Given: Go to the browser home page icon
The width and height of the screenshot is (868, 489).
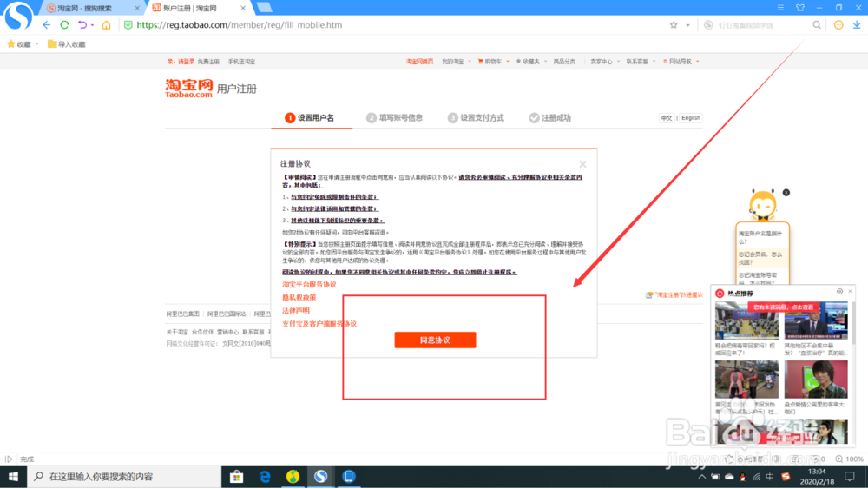Looking at the screenshot, I should [106, 25].
